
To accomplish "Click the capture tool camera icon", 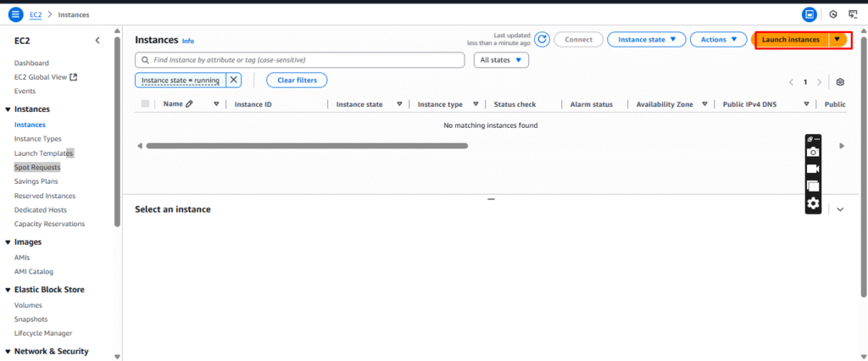I will point(813,153).
